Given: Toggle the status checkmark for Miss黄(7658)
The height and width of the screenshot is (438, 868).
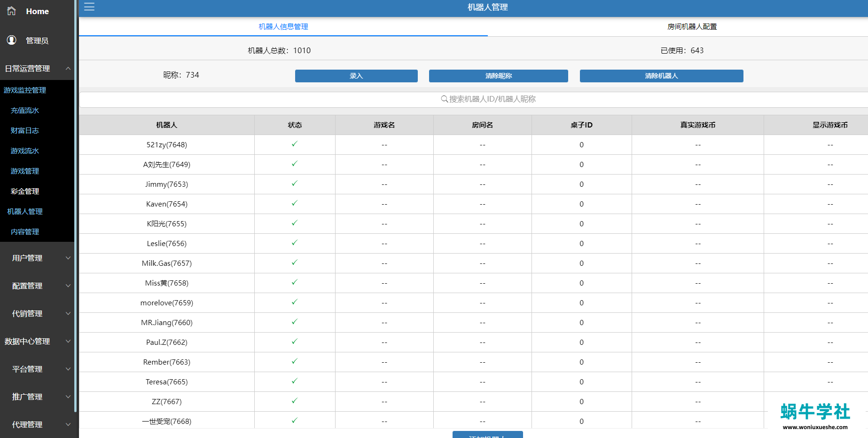Looking at the screenshot, I should 294,283.
